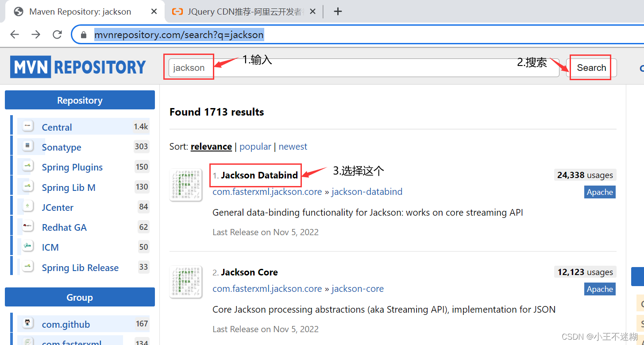Select the Maven Repository: jackson tab

(x=85, y=12)
